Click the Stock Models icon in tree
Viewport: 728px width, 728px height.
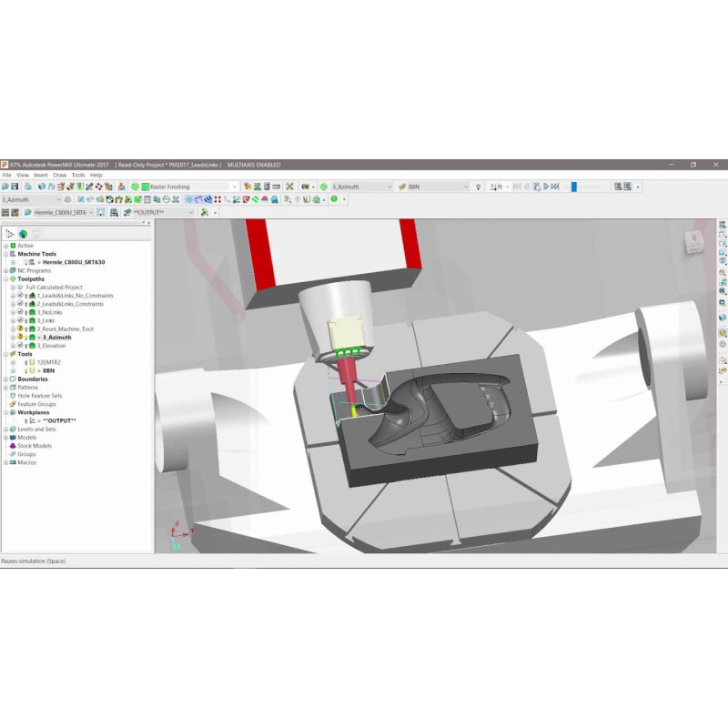13,446
